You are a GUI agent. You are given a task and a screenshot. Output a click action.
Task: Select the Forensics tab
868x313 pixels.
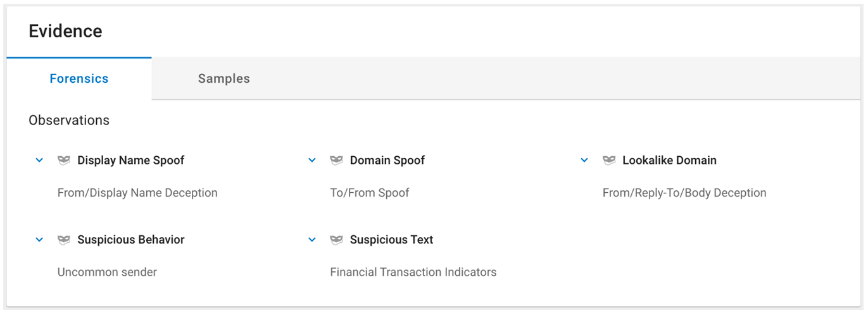click(x=79, y=79)
